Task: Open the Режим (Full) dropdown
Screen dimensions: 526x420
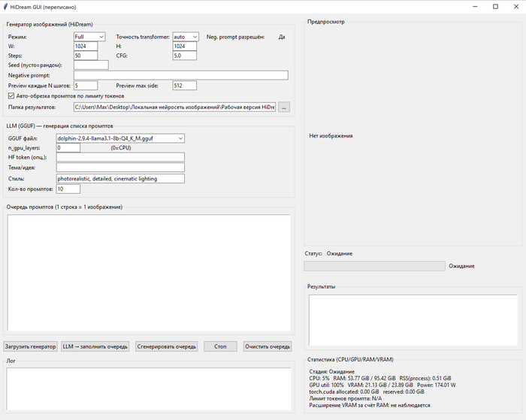Action: (89, 37)
